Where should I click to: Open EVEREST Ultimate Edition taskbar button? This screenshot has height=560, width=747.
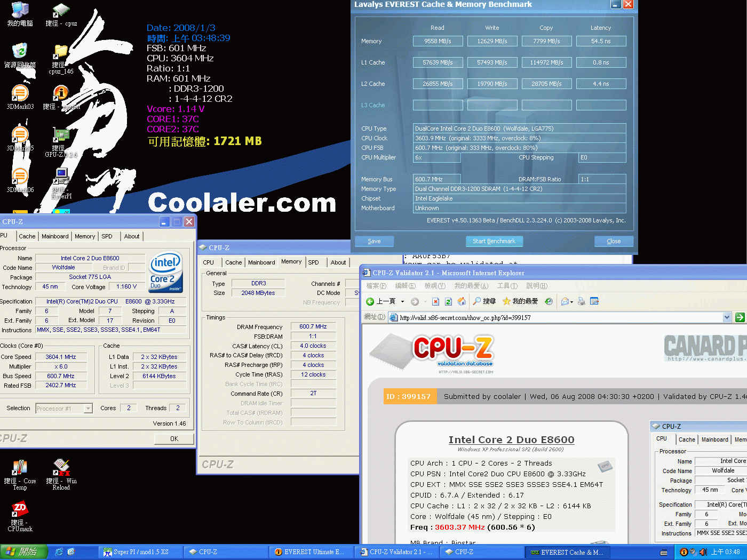(x=310, y=552)
